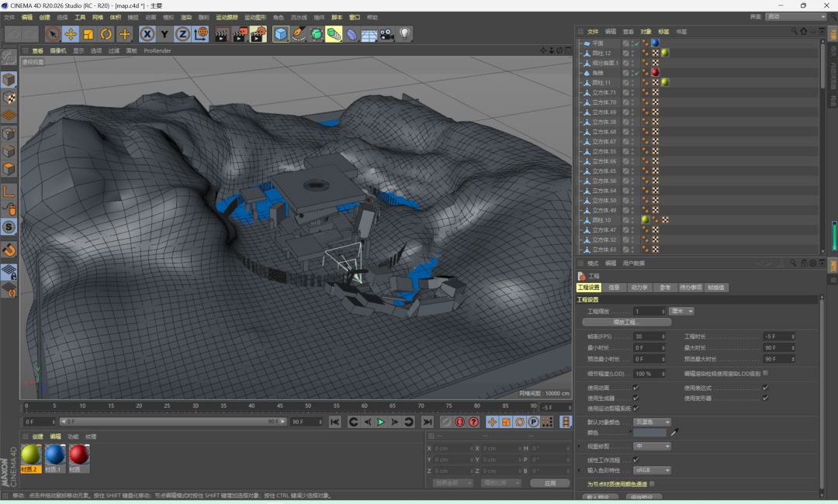Toggle Z axis lock
This screenshot has height=504, width=838.
pos(182,34)
